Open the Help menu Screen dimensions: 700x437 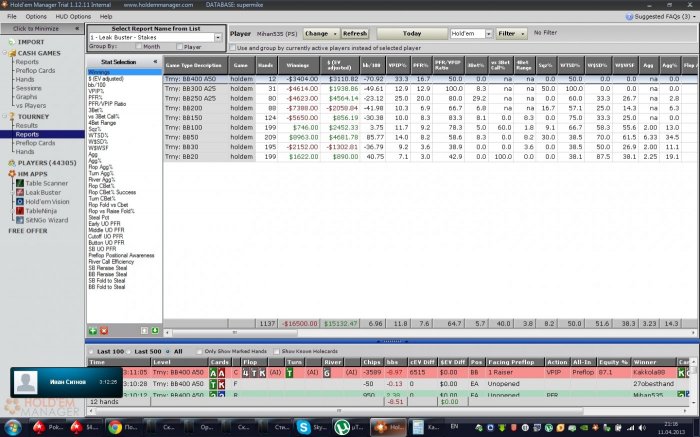coord(106,17)
